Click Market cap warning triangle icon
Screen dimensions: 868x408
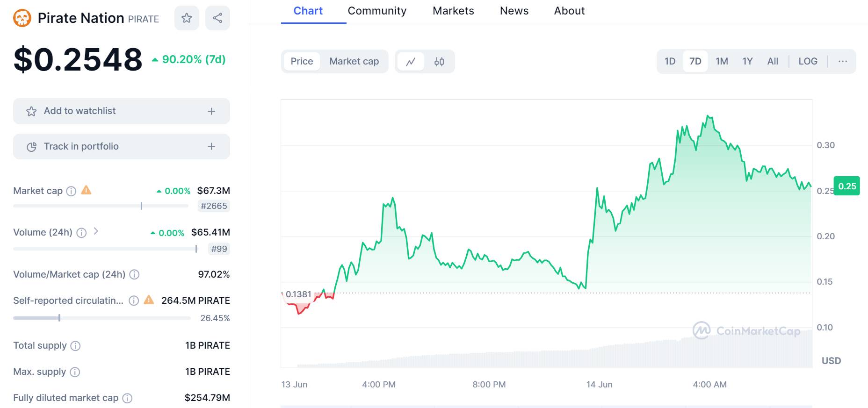coord(86,190)
